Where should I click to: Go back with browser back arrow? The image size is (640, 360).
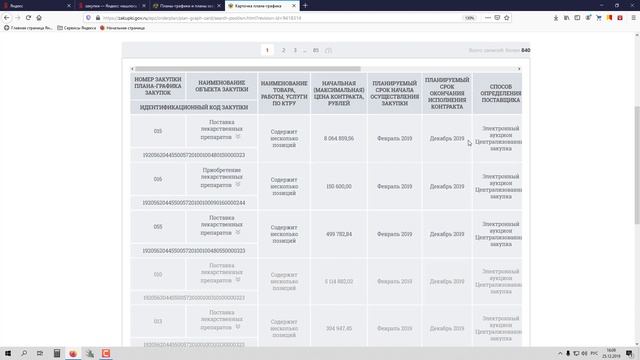pos(7,18)
